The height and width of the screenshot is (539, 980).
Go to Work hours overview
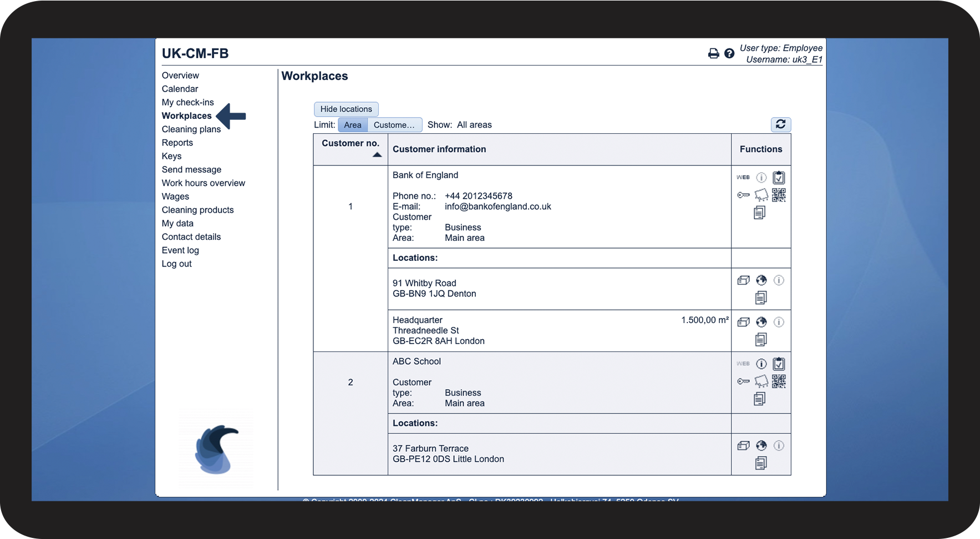coord(204,183)
